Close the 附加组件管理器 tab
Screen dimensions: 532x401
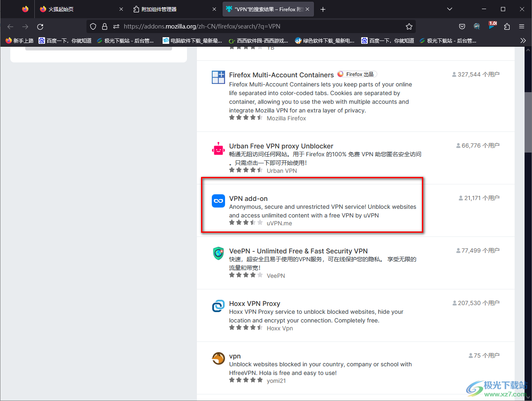pos(214,9)
